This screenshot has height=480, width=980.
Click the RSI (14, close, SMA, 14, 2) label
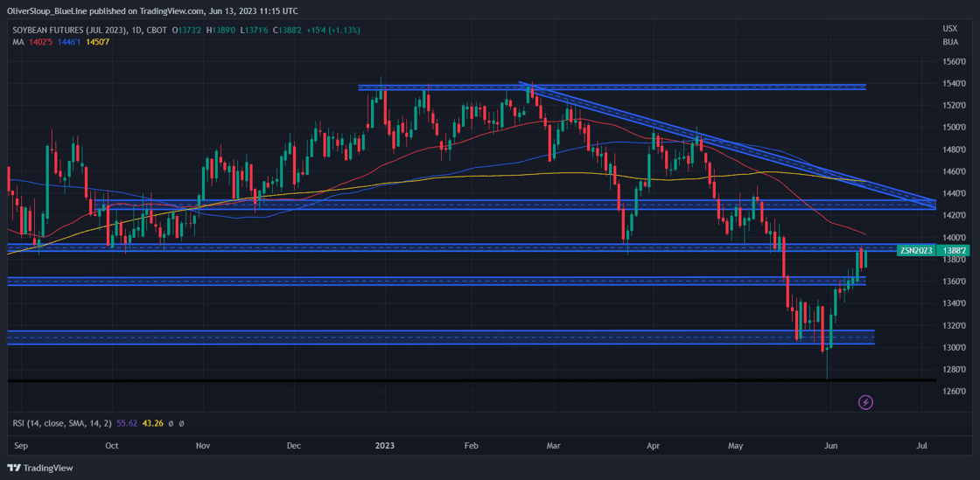[62, 423]
